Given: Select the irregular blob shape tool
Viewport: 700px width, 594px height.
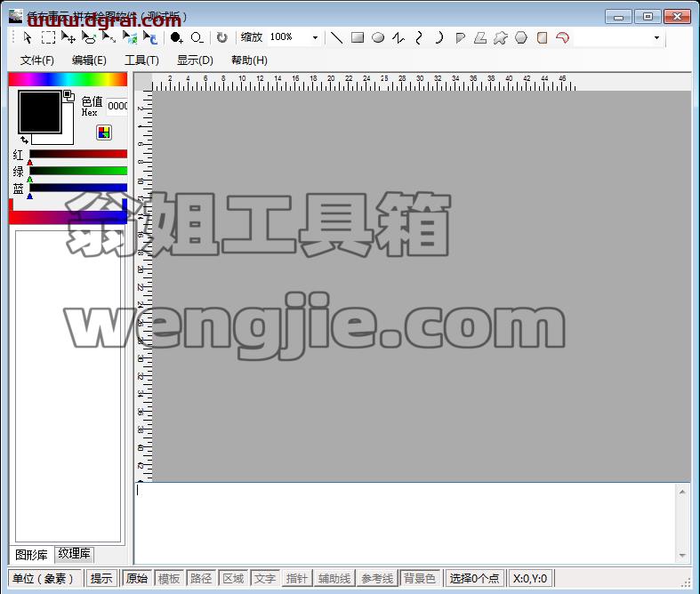Looking at the screenshot, I should 501,38.
